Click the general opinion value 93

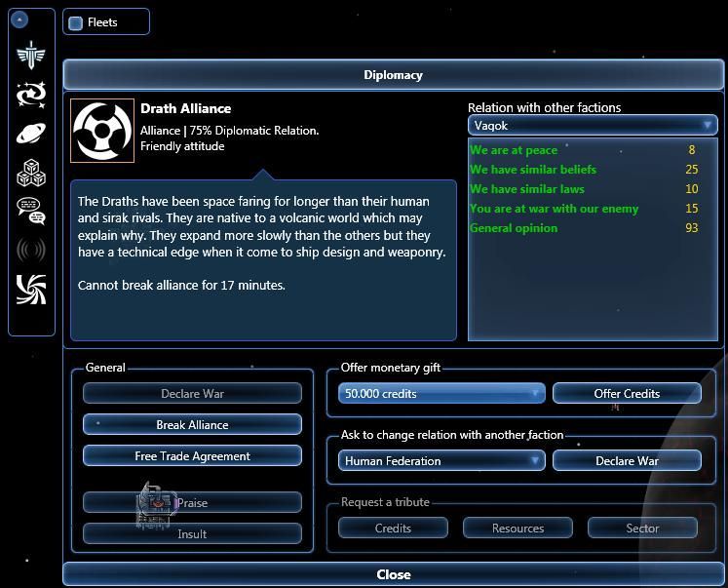[x=691, y=228]
